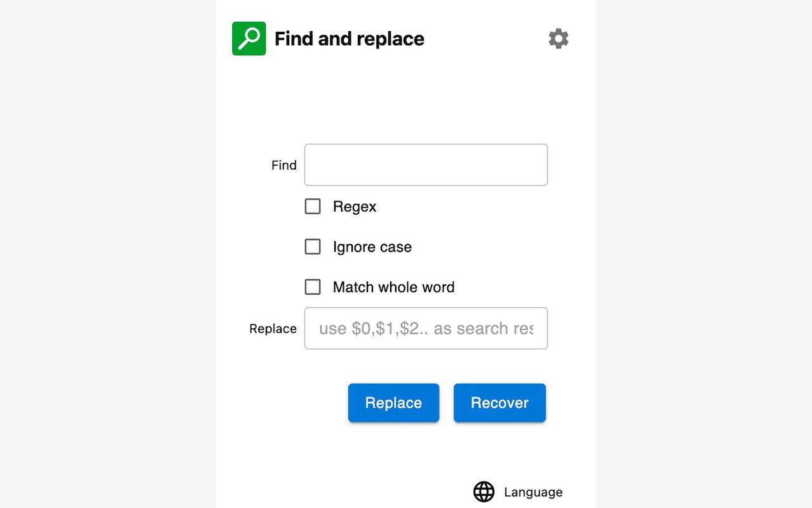Focus the Find text field

(426, 165)
